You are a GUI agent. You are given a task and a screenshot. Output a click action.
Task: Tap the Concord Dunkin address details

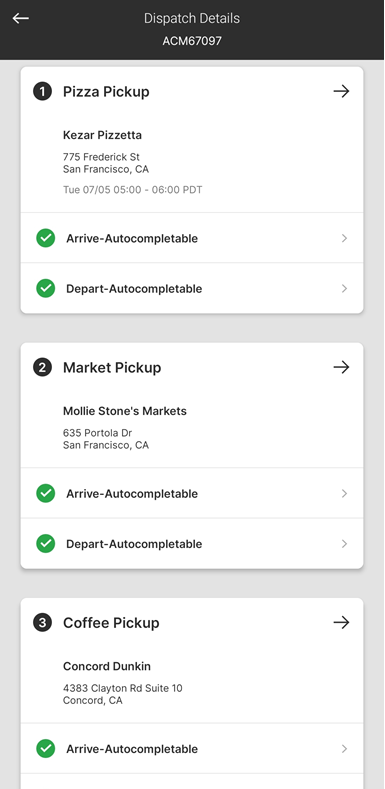click(x=122, y=694)
